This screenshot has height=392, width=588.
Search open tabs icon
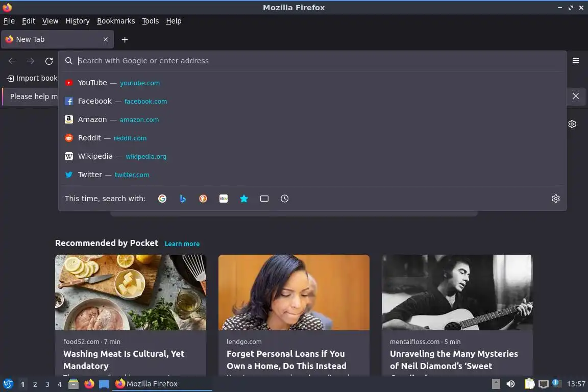[264, 199]
